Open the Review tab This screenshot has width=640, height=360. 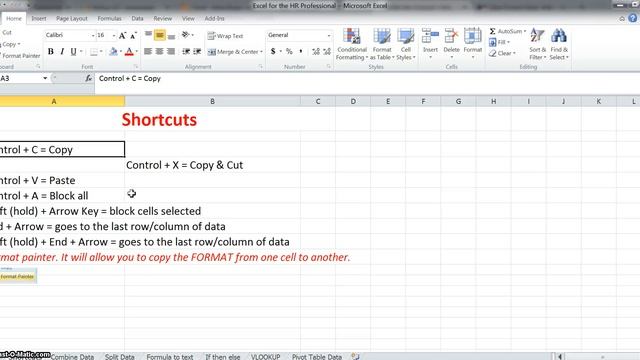point(162,19)
